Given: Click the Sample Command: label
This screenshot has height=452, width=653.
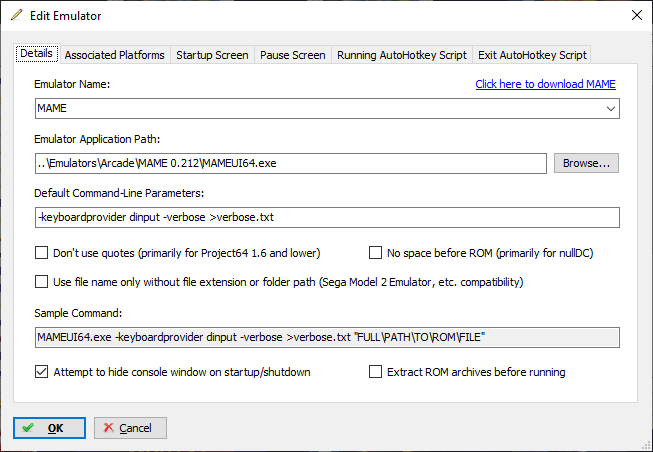Looking at the screenshot, I should [x=78, y=313].
